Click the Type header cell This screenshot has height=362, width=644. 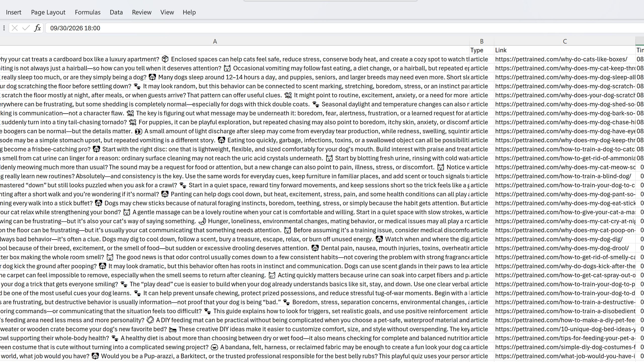tap(481, 50)
